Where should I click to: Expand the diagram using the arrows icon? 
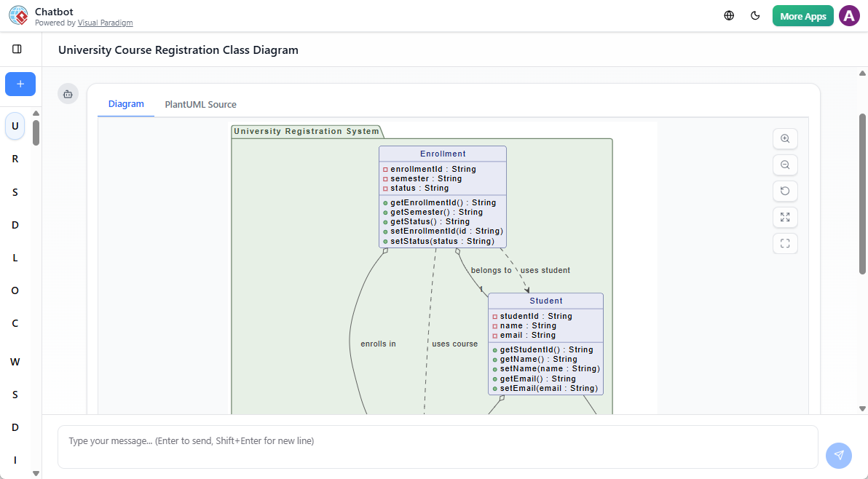click(x=785, y=217)
